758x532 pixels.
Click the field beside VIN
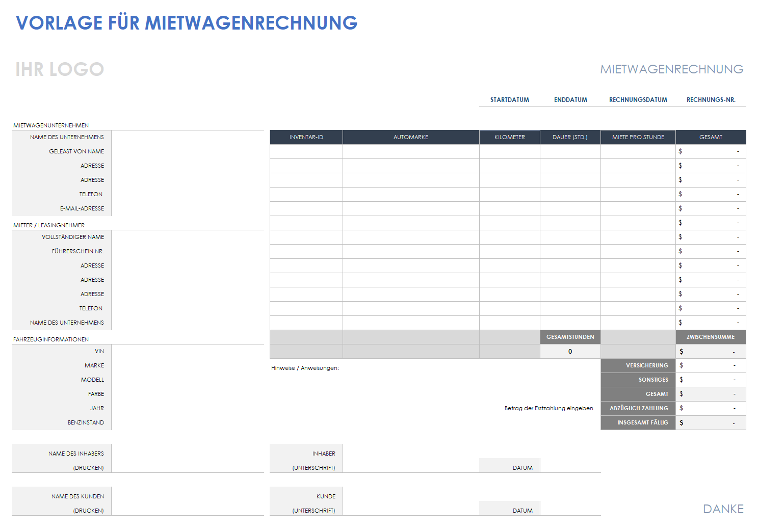188,351
